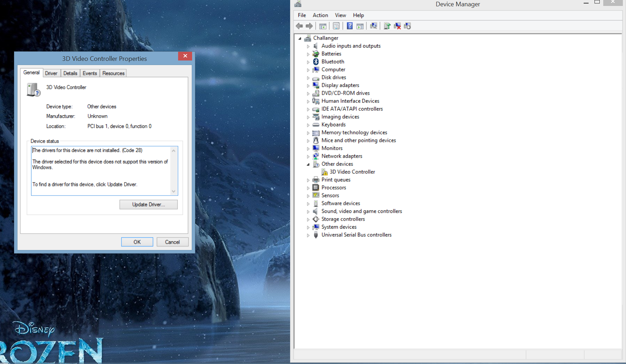The image size is (626, 364).
Task: Select the Universal Serial Bus controllers icon
Action: pyautogui.click(x=316, y=235)
